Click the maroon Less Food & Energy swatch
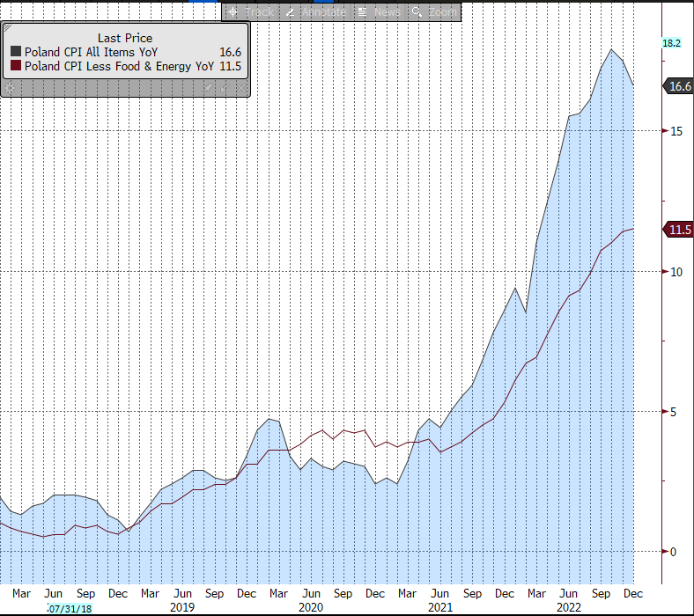Screen dimensions: 694x616 pyautogui.click(x=16, y=65)
